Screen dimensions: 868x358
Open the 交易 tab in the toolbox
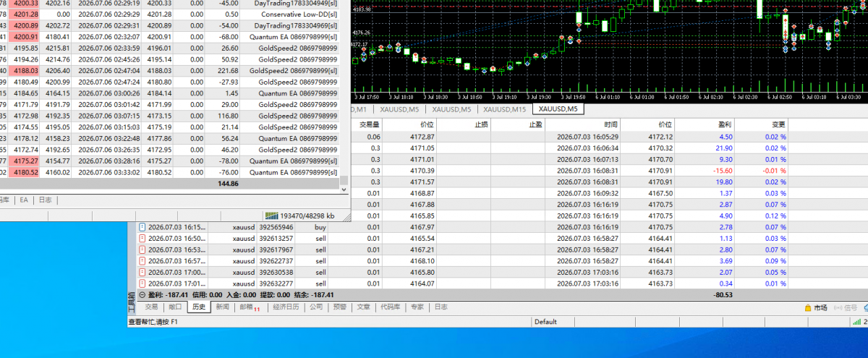click(151, 307)
